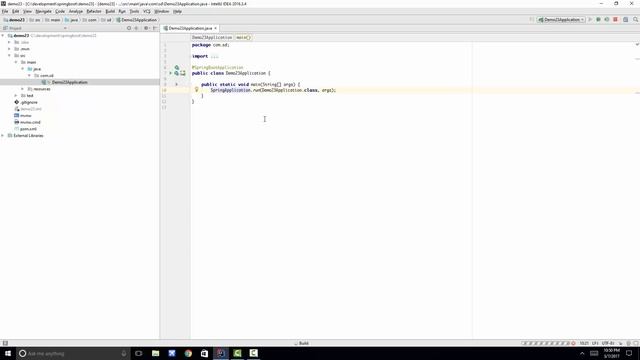Open the Analyze menu
Image resolution: width=640 pixels, height=360 pixels.
click(x=76, y=11)
